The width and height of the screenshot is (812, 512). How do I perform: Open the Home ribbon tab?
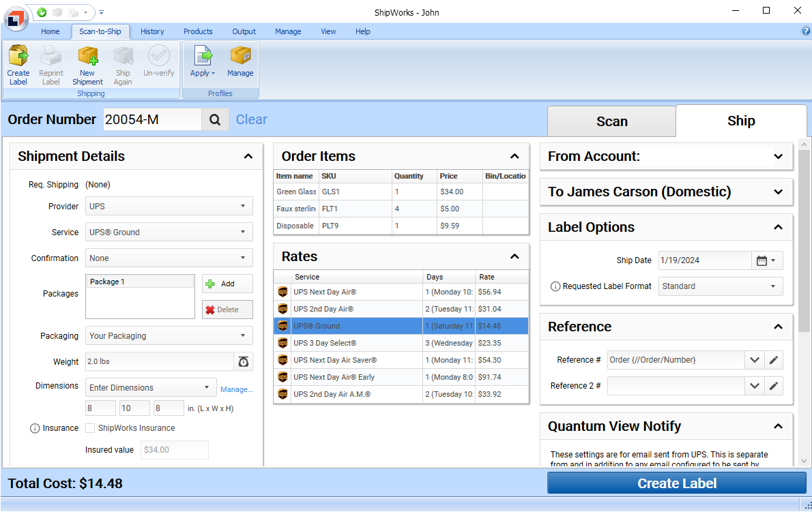click(x=50, y=31)
